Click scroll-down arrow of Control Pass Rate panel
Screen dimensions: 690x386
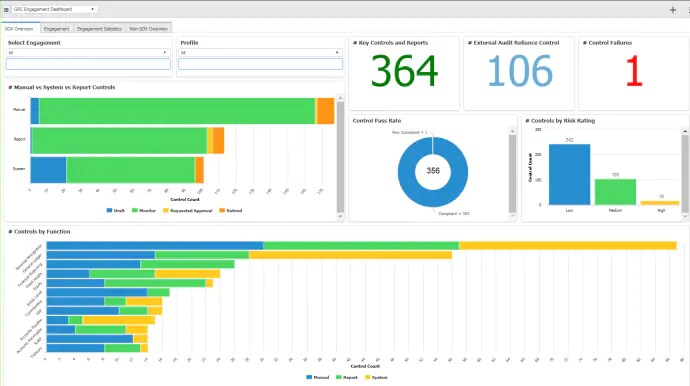pos(512,216)
